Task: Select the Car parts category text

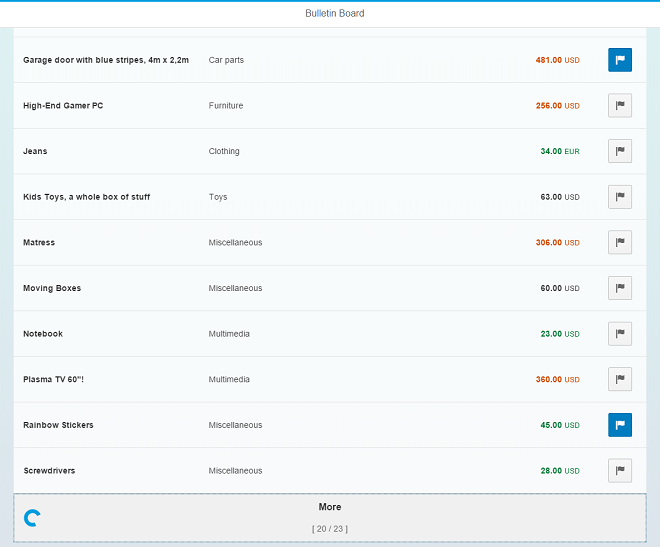Action: point(226,60)
